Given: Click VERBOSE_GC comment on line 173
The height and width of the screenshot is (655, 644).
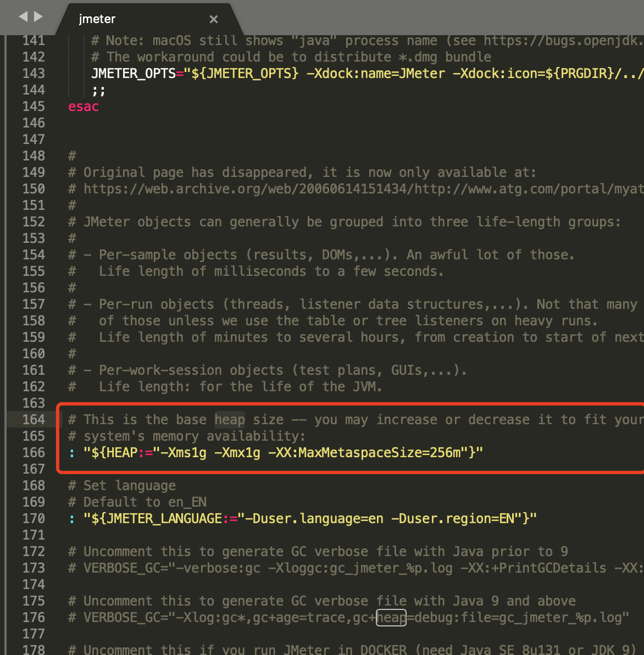Looking at the screenshot, I should pyautogui.click(x=356, y=568).
